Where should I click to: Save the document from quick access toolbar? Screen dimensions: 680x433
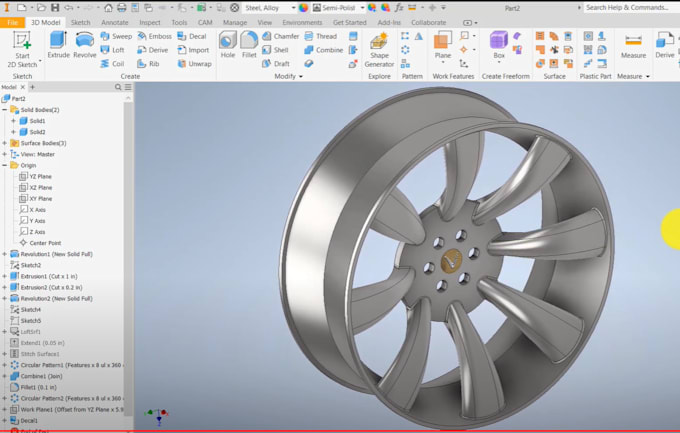click(x=55, y=7)
